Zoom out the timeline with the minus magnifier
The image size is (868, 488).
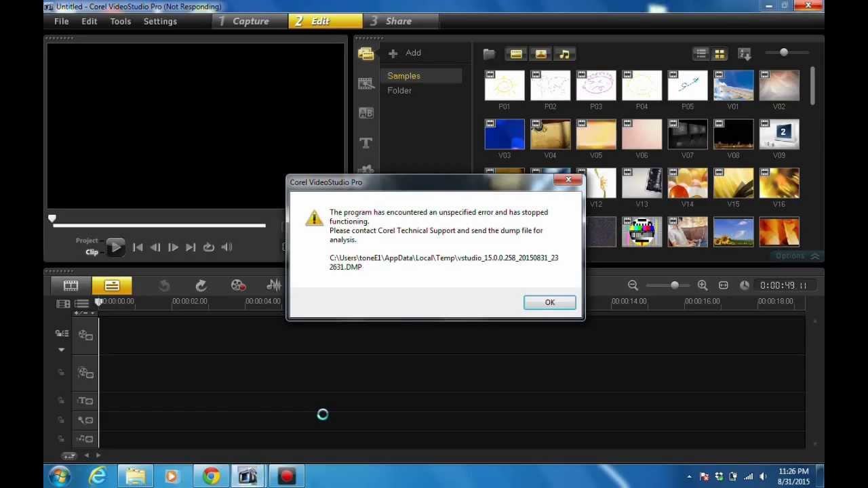633,285
